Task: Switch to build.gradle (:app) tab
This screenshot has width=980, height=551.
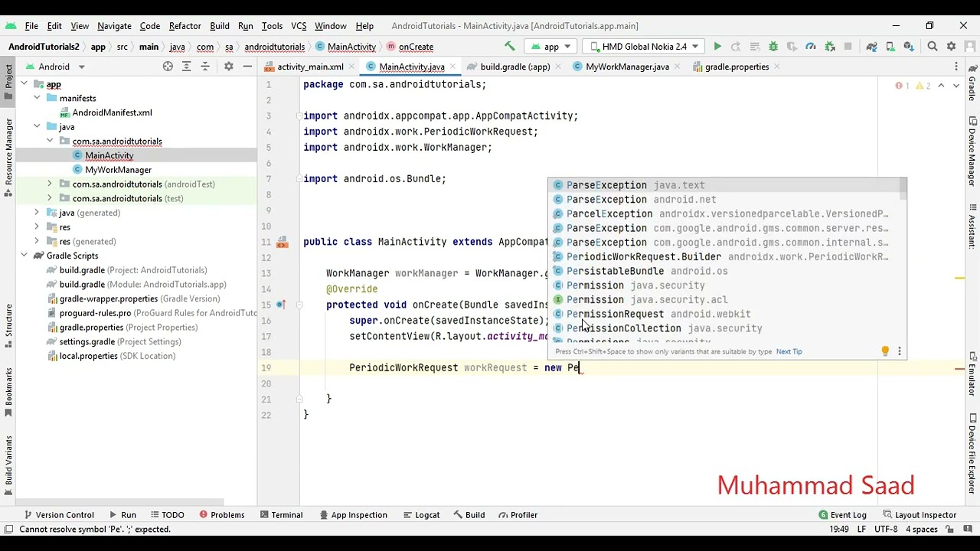Action: (x=514, y=67)
